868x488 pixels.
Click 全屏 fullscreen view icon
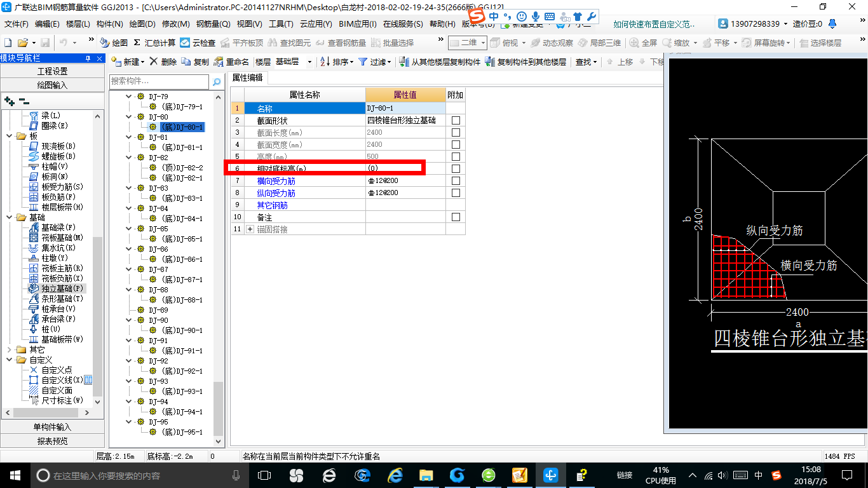point(642,43)
